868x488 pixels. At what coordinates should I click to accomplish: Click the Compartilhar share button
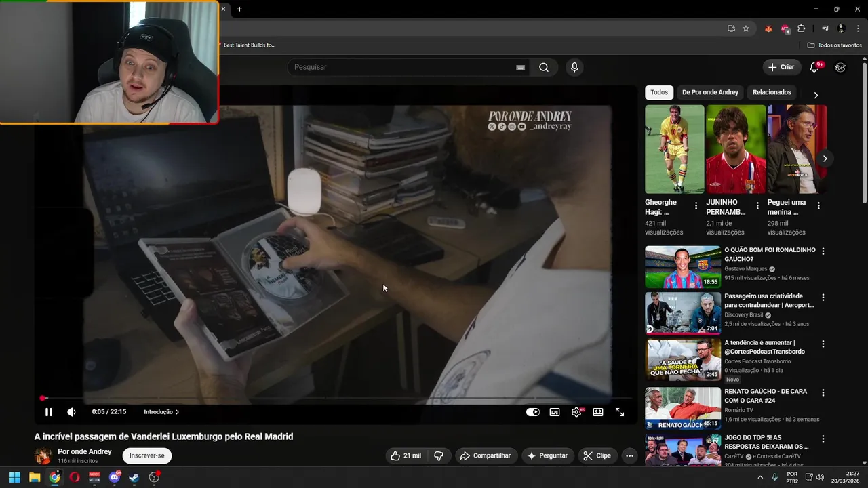click(485, 455)
